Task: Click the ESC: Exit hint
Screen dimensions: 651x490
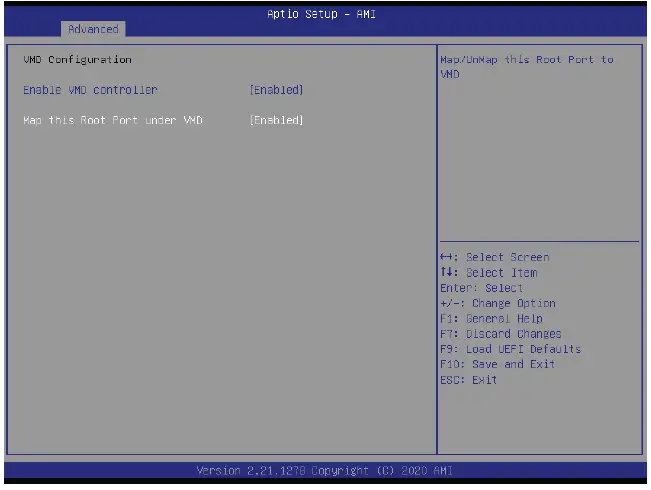Action: point(469,380)
